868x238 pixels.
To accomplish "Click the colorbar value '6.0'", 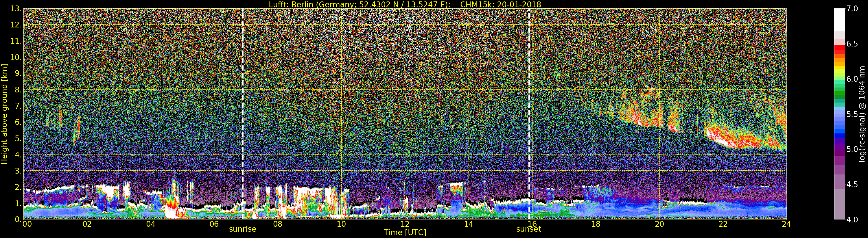I will pos(852,79).
